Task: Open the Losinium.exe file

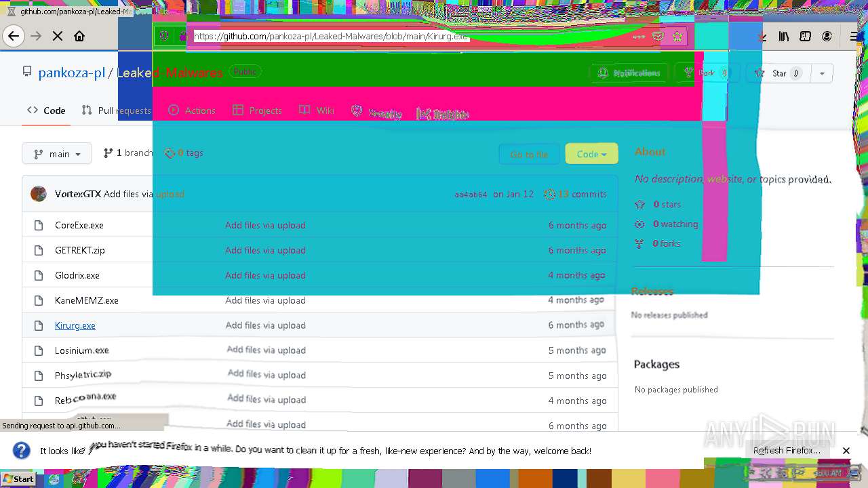Action: tap(82, 350)
